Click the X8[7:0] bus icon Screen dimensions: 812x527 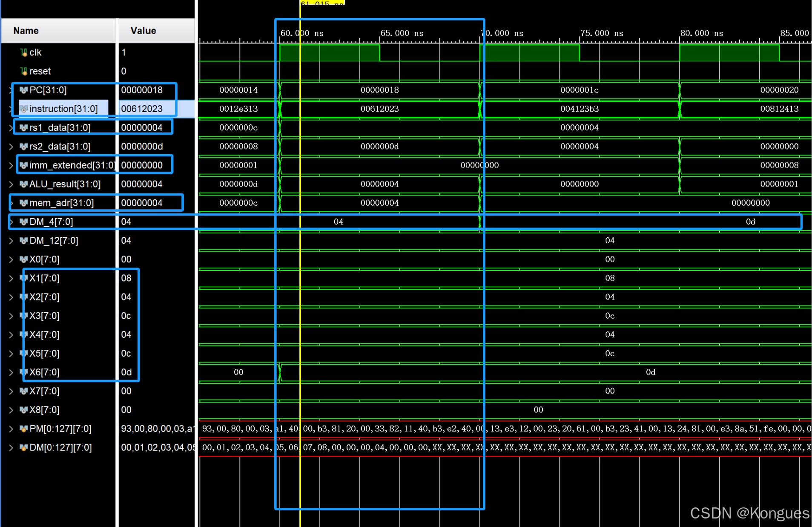coord(24,410)
